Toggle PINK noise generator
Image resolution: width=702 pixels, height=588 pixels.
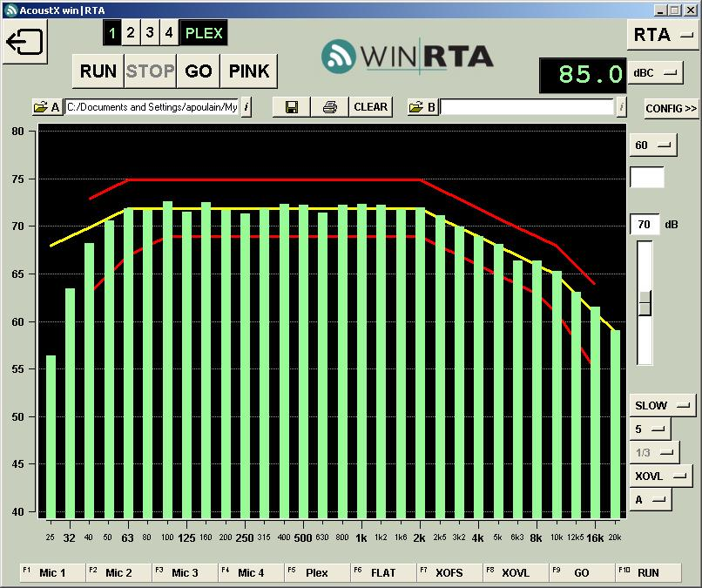[x=249, y=71]
